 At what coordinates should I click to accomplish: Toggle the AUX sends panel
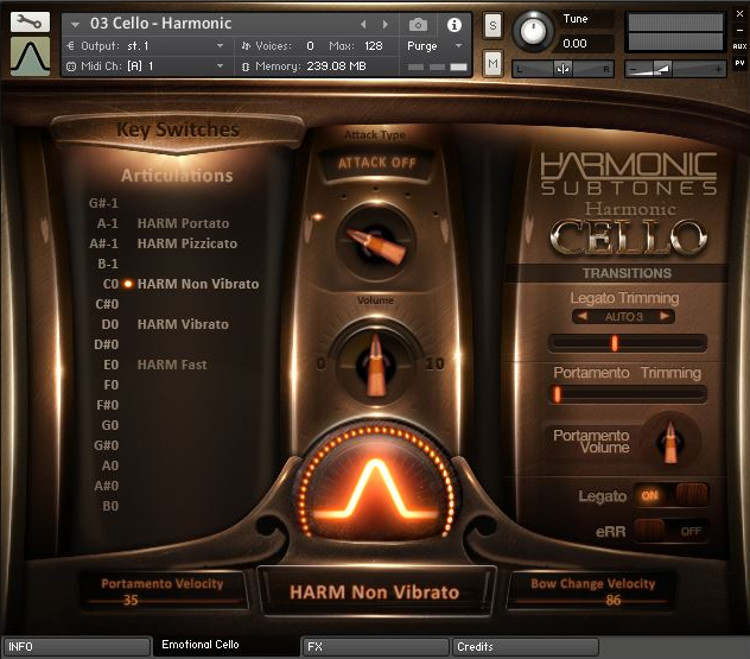point(739,46)
